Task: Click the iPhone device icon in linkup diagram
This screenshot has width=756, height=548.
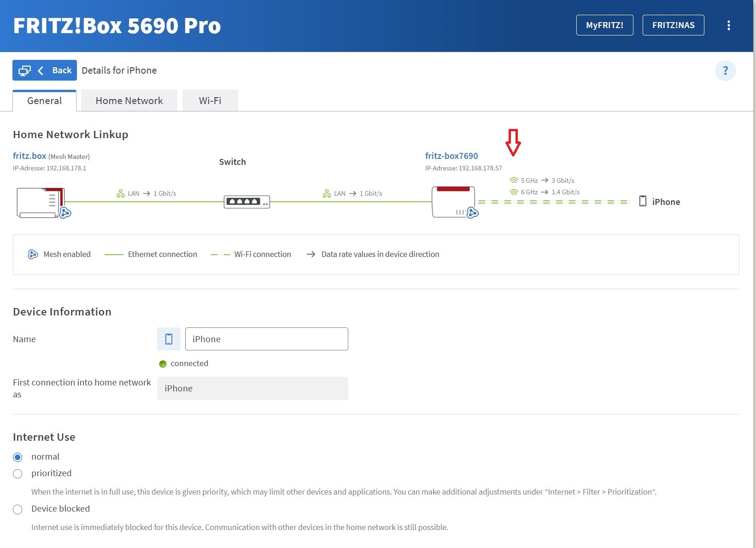Action: (643, 201)
